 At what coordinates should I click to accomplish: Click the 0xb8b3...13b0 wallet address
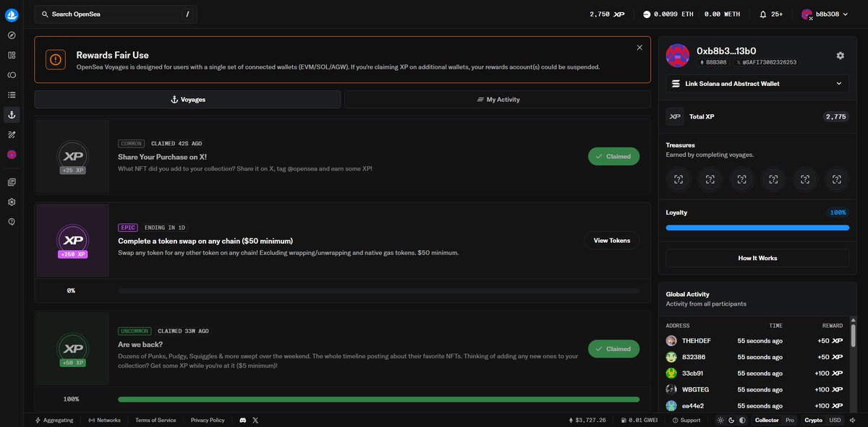pos(726,51)
